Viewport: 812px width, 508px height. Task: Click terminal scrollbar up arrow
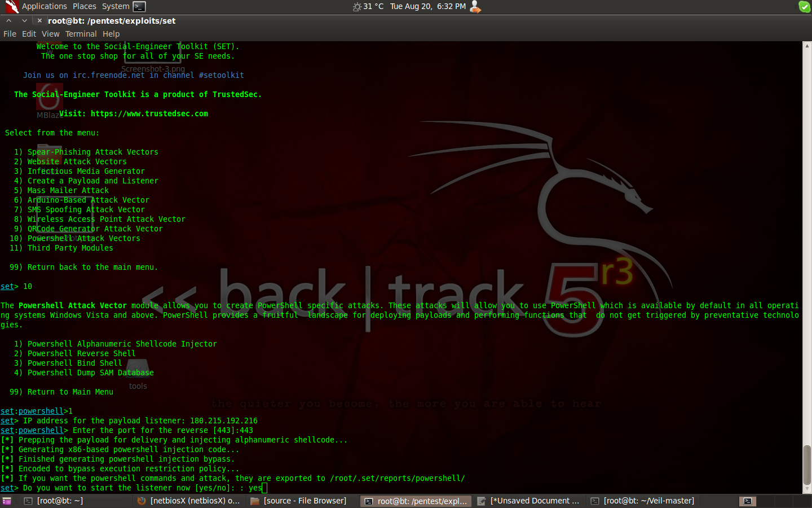pyautogui.click(x=807, y=46)
